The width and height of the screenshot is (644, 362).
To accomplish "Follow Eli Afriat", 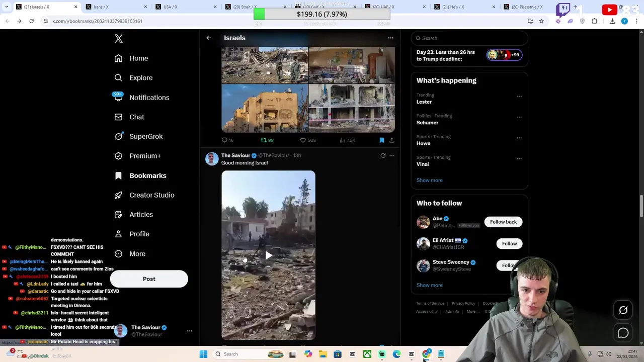I will [509, 244].
